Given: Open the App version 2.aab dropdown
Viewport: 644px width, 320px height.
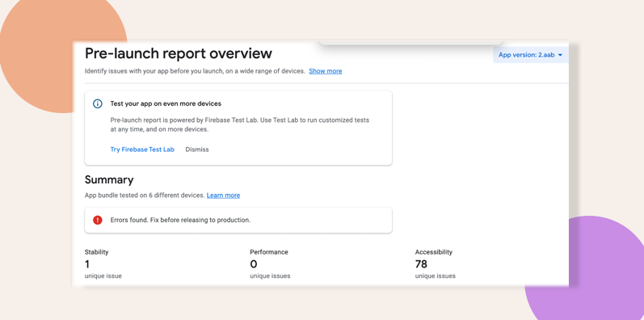Looking at the screenshot, I should click(531, 55).
